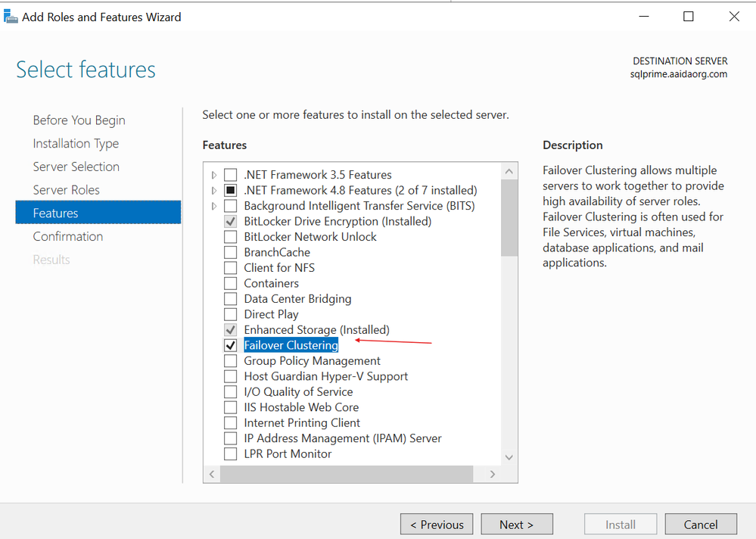Click the Previous button
Screen dimensions: 756x539
pyautogui.click(x=437, y=524)
